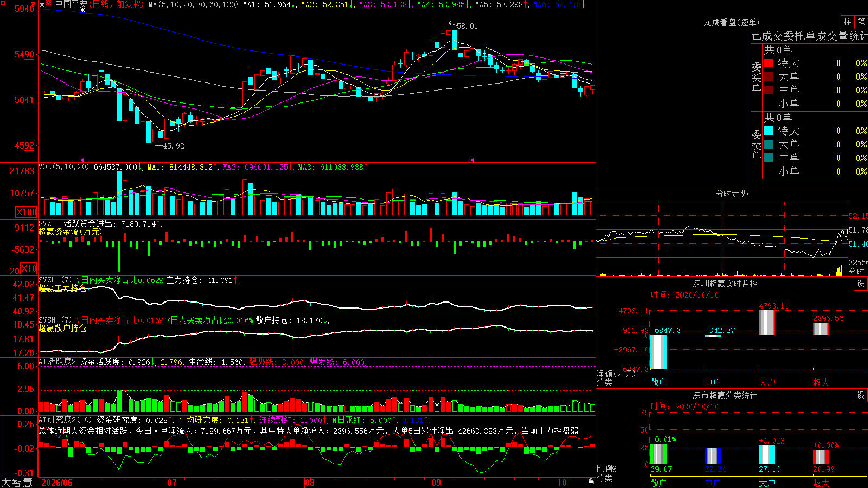The height and width of the screenshot is (488, 868).
Task: Click the cyan 特大 sell-order color swatch
Action: [768, 131]
